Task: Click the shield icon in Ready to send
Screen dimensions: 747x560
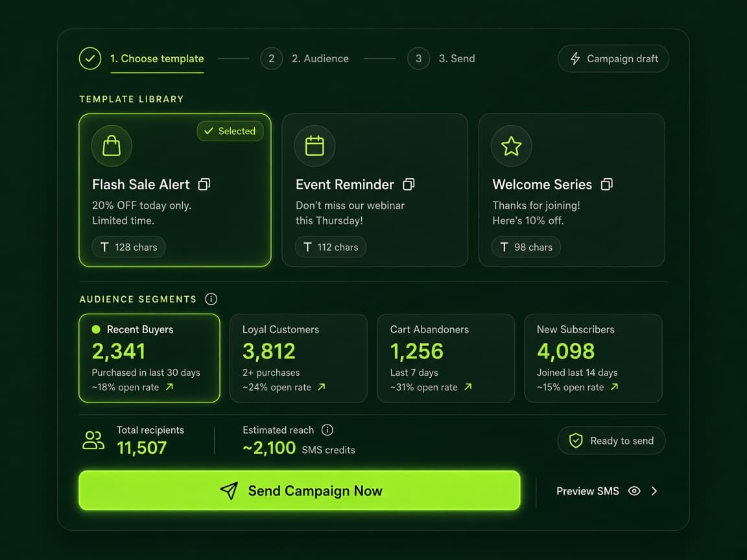Action: coord(576,441)
